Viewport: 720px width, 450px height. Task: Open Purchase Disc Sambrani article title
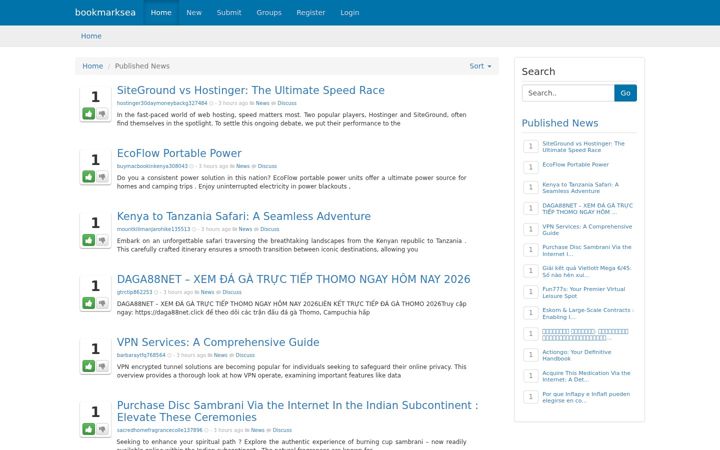[297, 411]
